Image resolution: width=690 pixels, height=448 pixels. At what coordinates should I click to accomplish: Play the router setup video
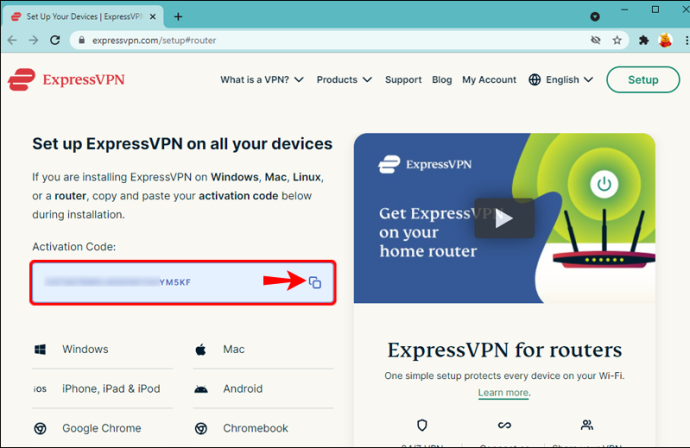(x=504, y=218)
